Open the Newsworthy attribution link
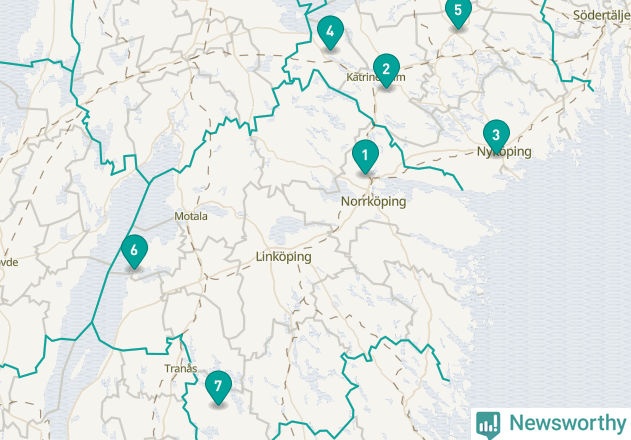631x440 pixels. [551, 424]
